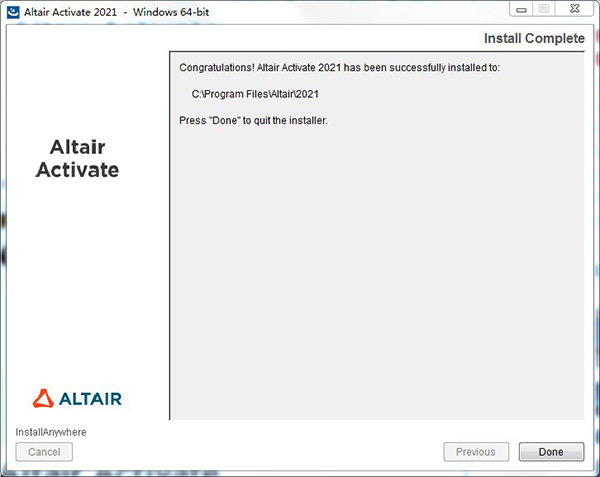
Task: Minimize the Altair Activate installer window
Action: pyautogui.click(x=522, y=9)
